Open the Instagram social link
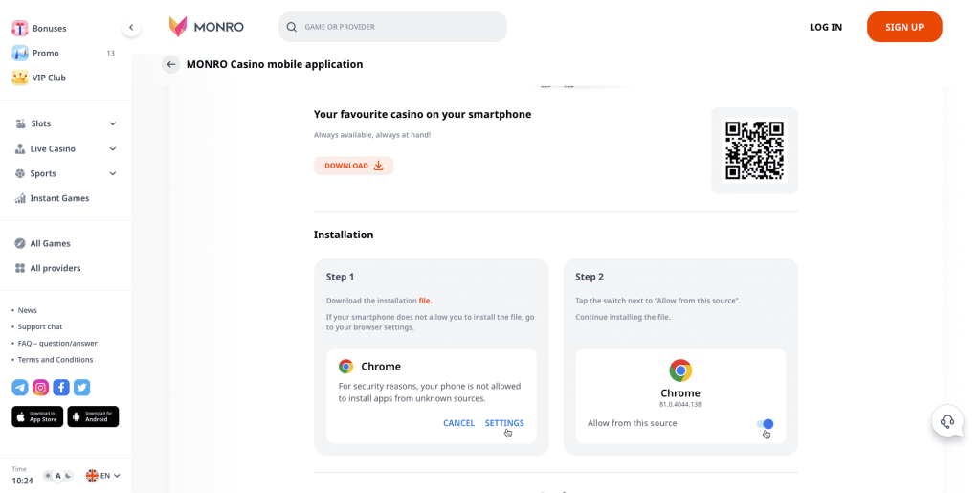This screenshot has height=493, width=980. tap(40, 388)
